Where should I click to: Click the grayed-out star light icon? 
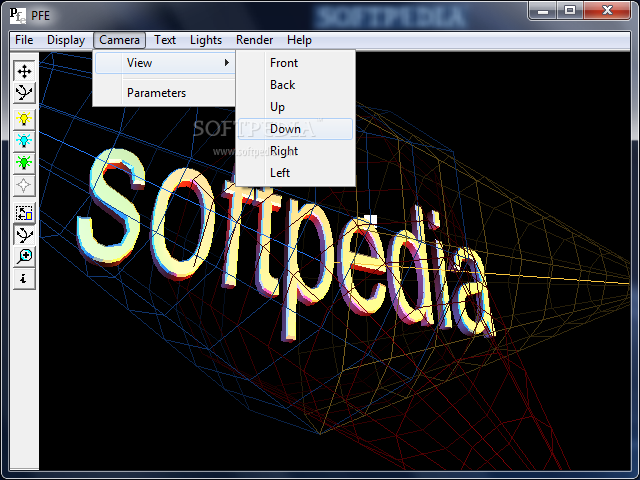[24, 185]
